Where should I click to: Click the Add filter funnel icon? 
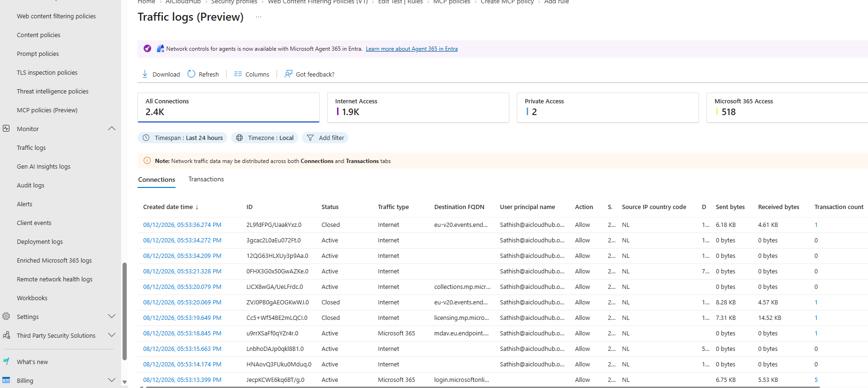(x=310, y=138)
